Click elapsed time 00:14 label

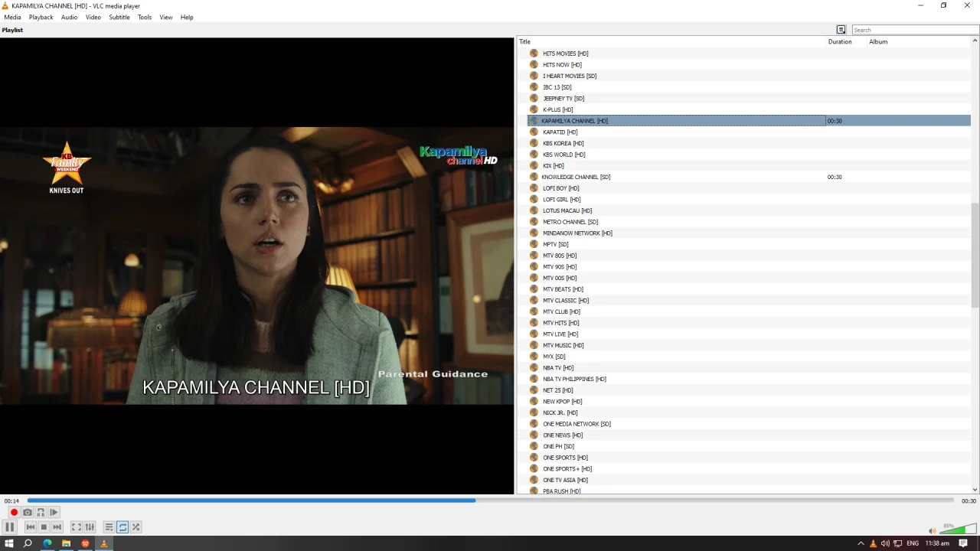(11, 500)
